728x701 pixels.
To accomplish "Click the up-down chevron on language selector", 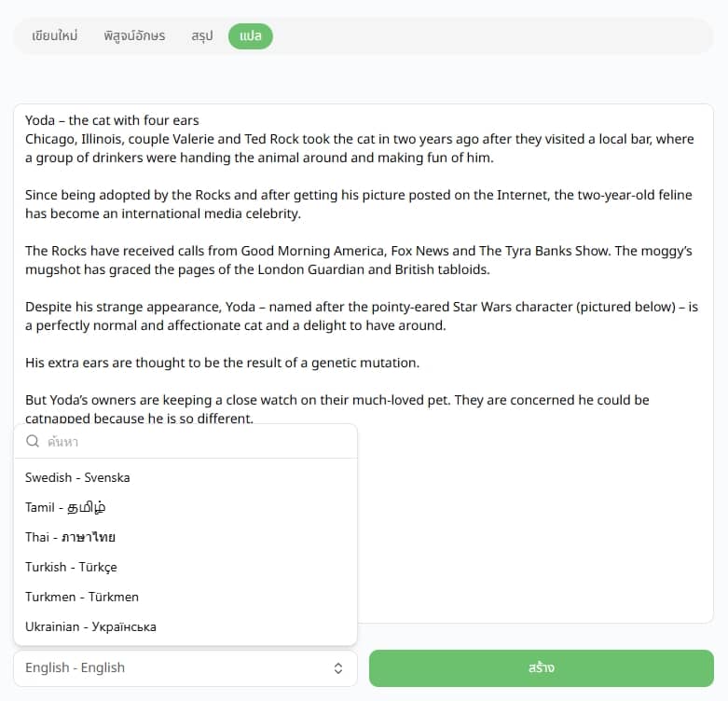I will pos(338,667).
